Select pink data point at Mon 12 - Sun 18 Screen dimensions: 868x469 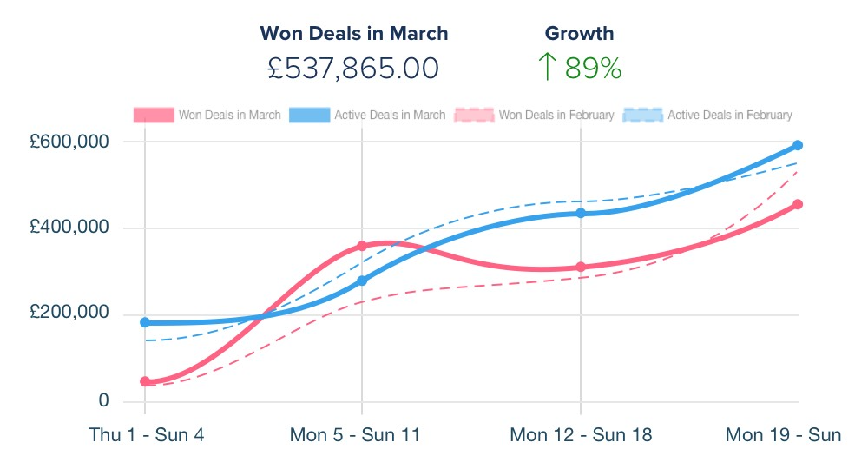click(x=581, y=267)
